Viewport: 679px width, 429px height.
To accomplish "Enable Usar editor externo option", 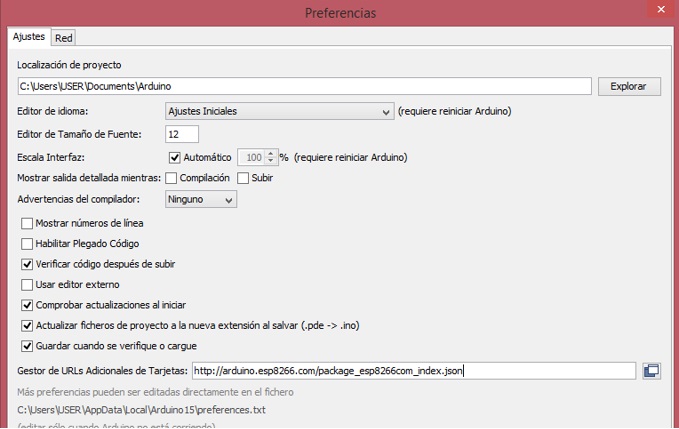I will tap(27, 284).
